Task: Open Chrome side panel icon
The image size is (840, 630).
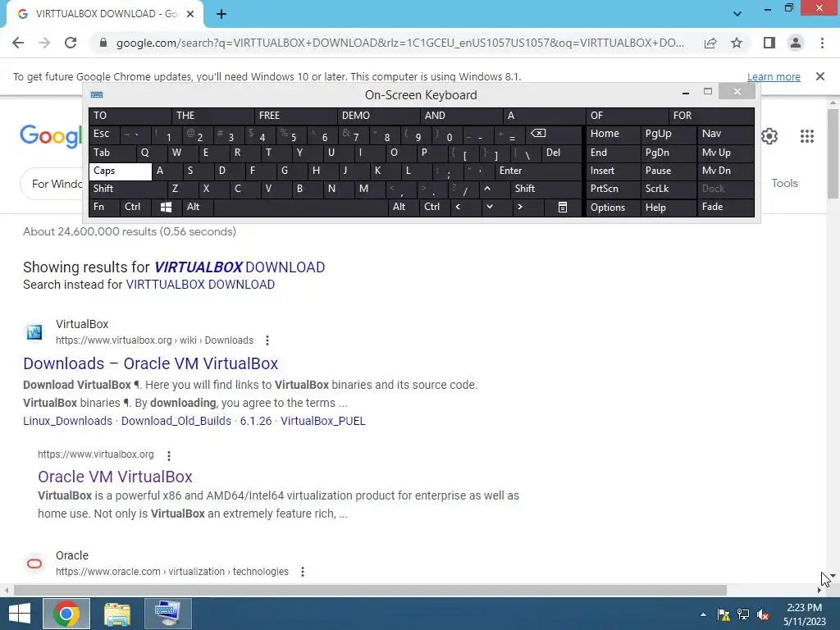Action: pos(769,43)
